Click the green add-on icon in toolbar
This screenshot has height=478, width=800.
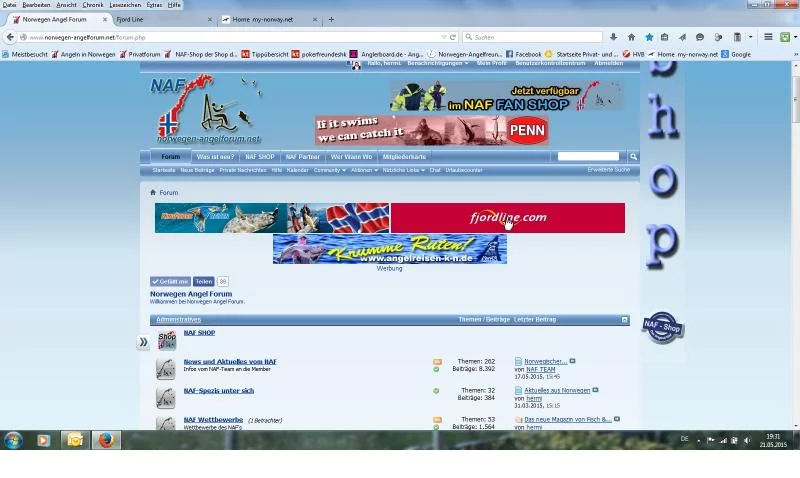click(785, 37)
